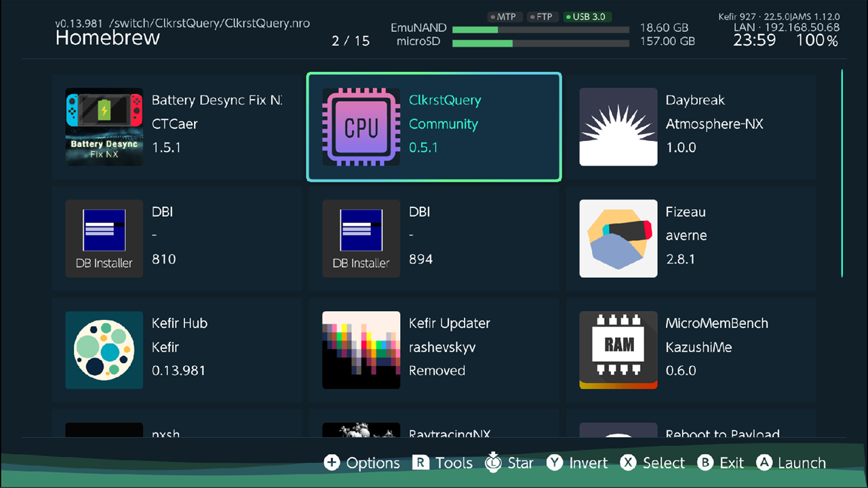Click the Kefir Updater title text
Viewport: 868px width, 488px height.
click(x=450, y=323)
